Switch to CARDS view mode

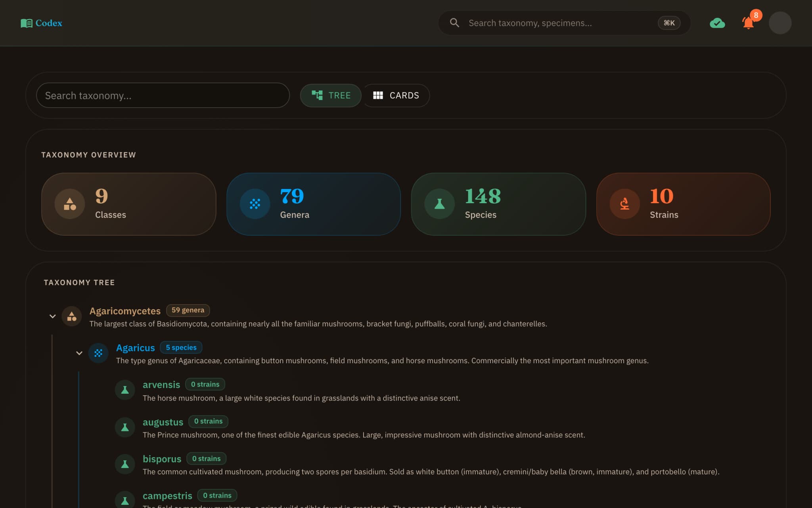pos(396,95)
